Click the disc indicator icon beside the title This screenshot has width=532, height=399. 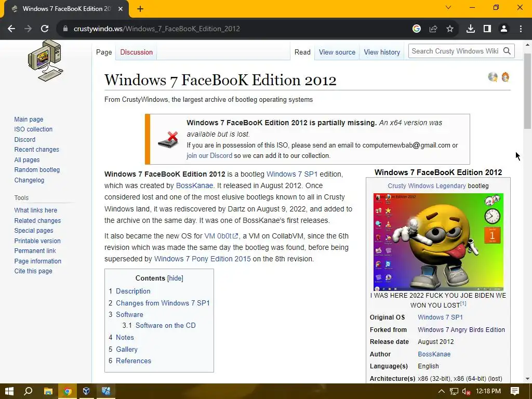[493, 77]
